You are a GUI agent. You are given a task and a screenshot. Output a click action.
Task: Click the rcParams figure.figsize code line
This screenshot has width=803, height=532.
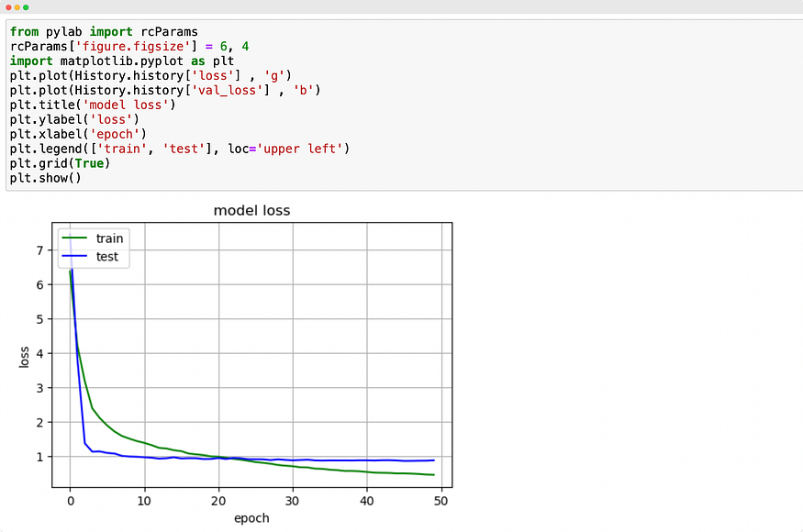(x=129, y=47)
